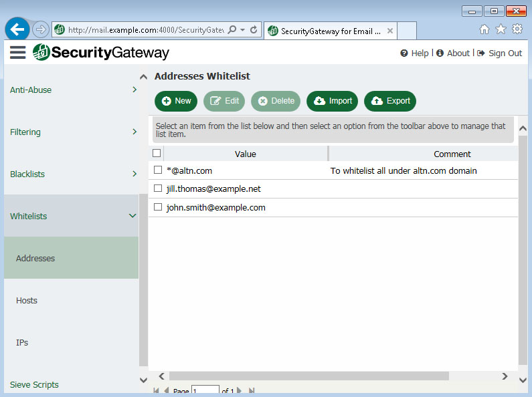This screenshot has height=397, width=532.
Task: Open a new blank browser tab
Action: click(x=407, y=31)
